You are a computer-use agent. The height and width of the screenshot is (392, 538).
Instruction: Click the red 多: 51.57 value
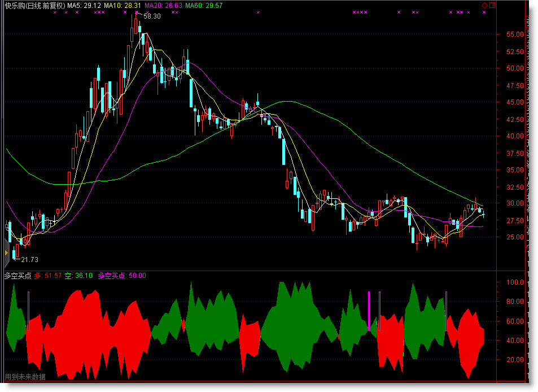47,276
